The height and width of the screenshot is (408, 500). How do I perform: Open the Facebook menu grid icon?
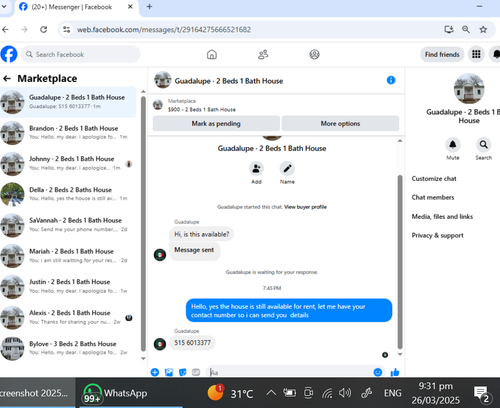pos(476,54)
